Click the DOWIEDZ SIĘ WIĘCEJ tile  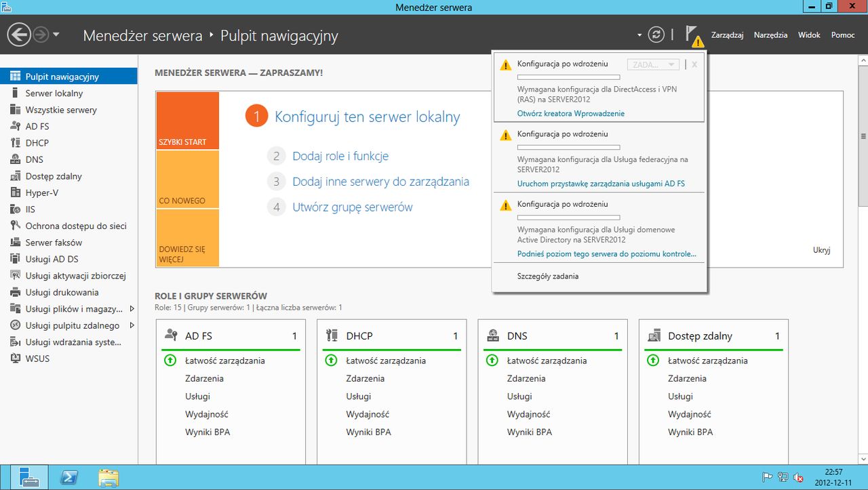pyautogui.click(x=187, y=238)
